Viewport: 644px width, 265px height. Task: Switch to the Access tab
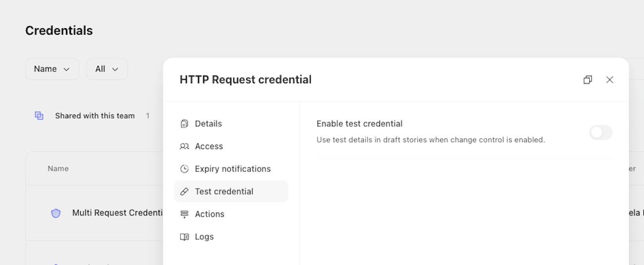(209, 147)
